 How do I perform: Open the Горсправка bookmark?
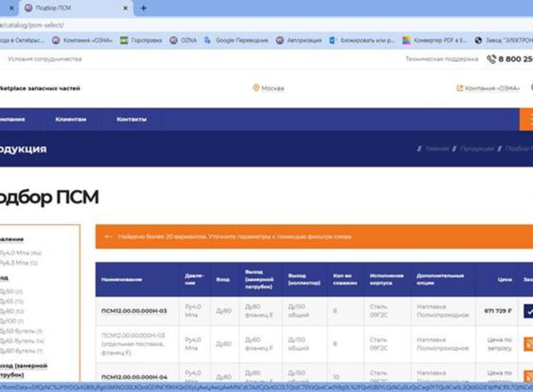[x=141, y=41]
